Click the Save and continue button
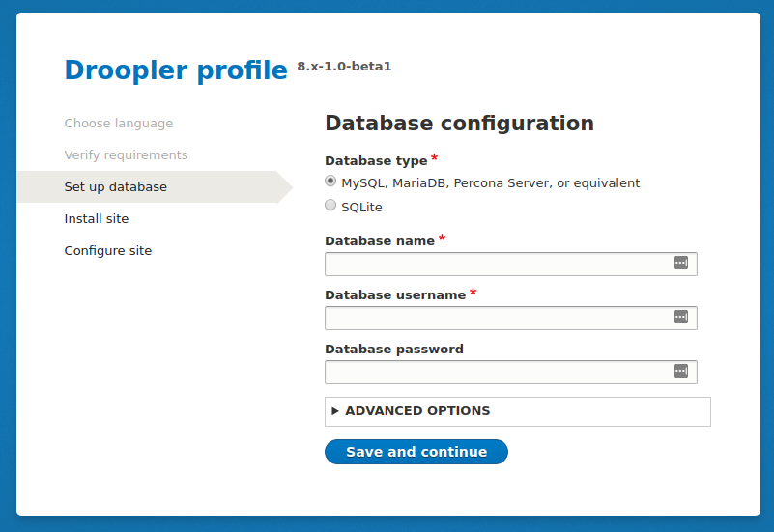This screenshot has width=774, height=532. 416,452
